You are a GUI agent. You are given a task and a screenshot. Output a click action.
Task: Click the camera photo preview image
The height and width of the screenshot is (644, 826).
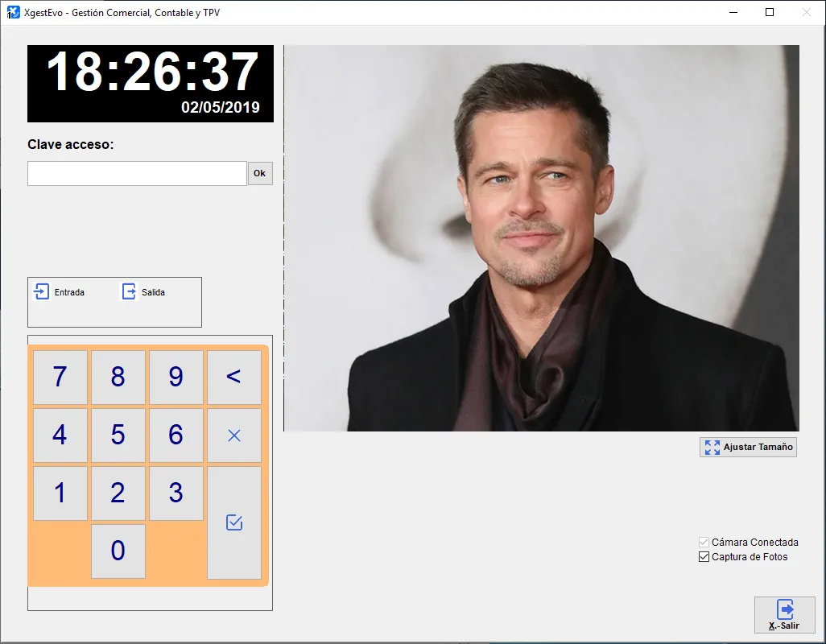(x=541, y=237)
